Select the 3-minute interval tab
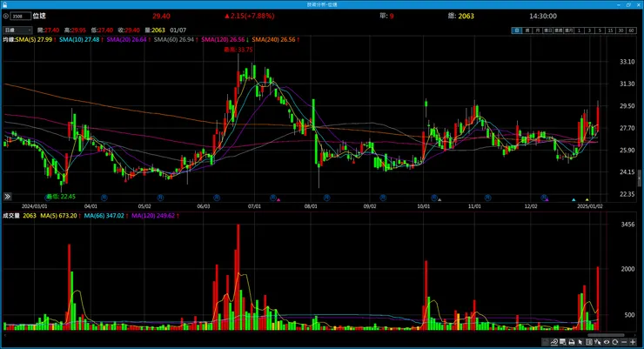This screenshot has height=349, width=644. click(589, 30)
